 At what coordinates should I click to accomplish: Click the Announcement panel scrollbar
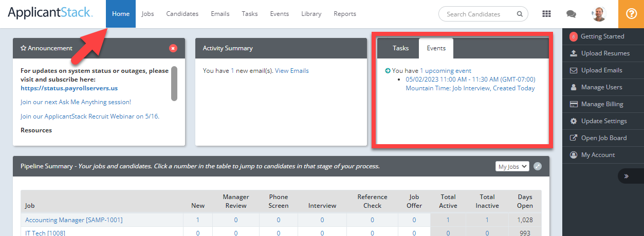tap(174, 84)
